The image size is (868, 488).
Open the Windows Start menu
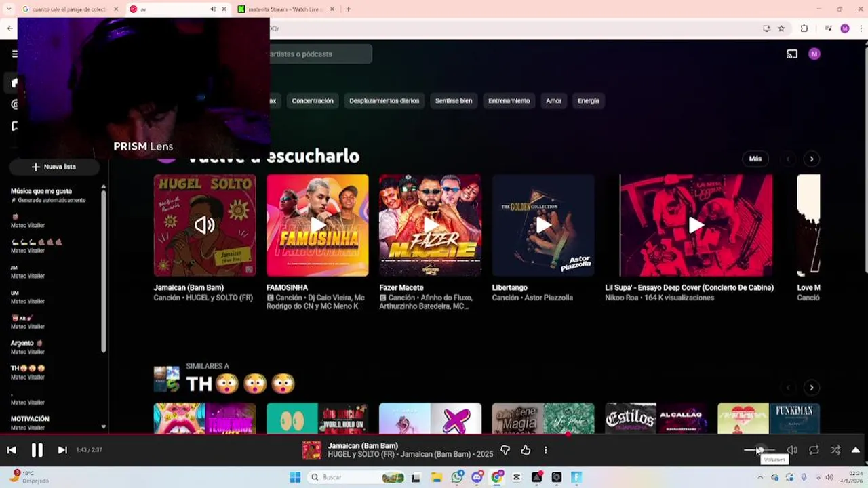pyautogui.click(x=295, y=477)
